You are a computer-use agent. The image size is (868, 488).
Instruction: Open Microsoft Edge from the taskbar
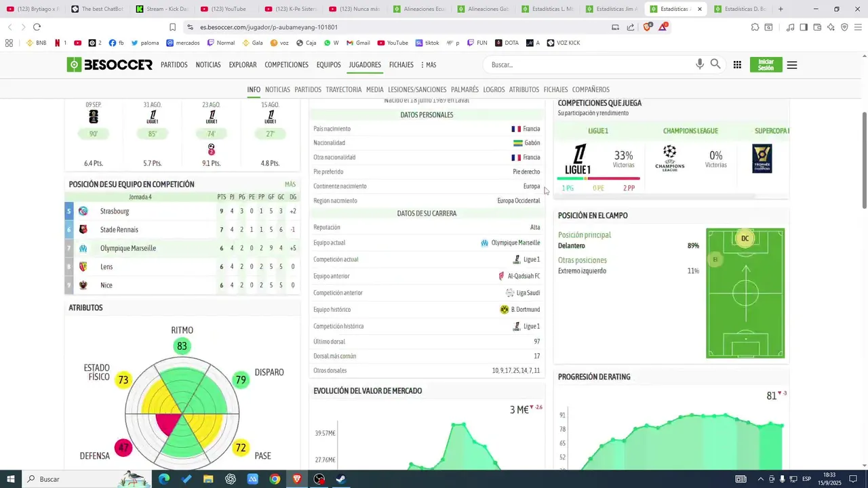click(x=164, y=479)
